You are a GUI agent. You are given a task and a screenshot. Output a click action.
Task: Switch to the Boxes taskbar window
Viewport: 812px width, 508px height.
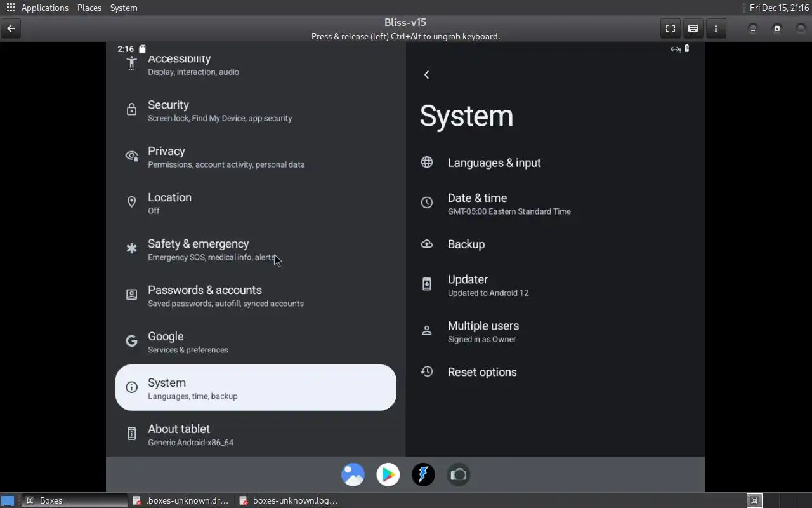(75, 500)
